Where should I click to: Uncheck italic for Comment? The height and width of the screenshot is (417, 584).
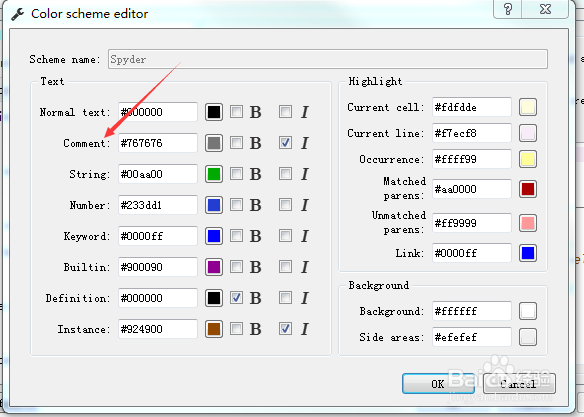coord(285,142)
